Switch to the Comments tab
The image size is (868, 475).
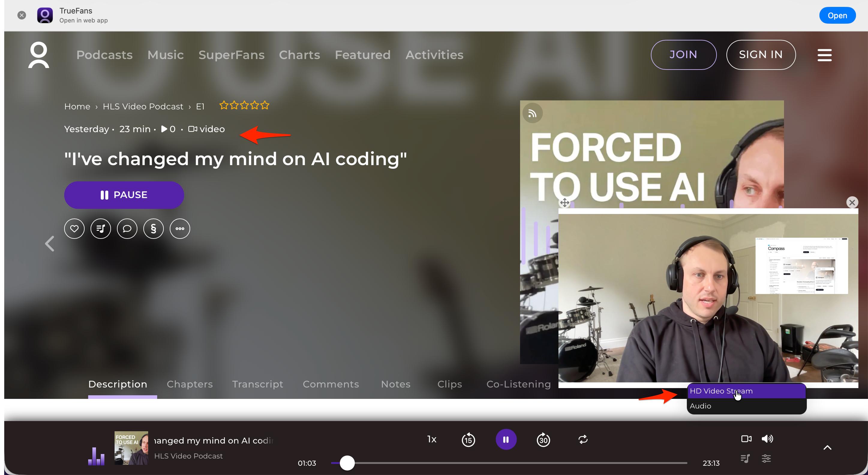(331, 384)
